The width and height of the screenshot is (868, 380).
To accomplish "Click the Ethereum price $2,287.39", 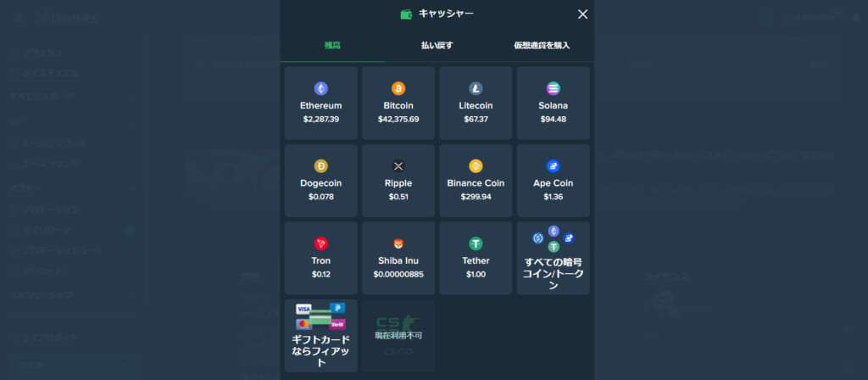I will coord(321,119).
